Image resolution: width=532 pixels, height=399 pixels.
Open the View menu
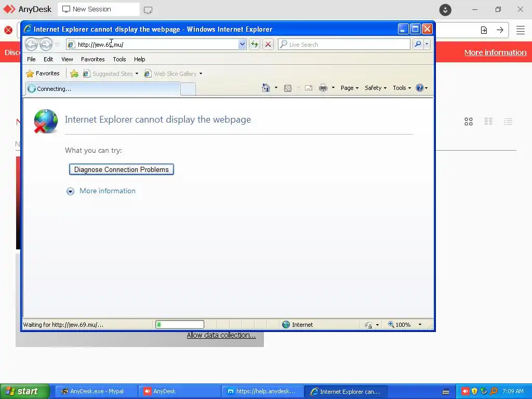point(67,59)
